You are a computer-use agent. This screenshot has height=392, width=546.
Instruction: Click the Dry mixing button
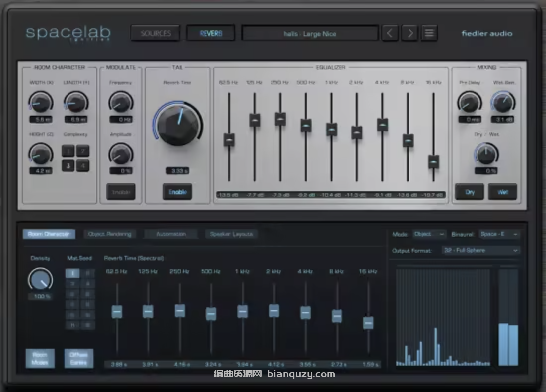click(470, 192)
